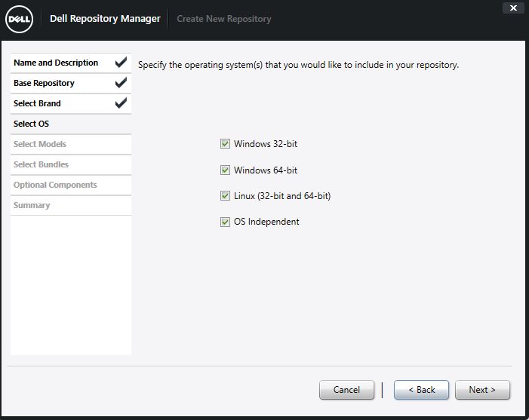Jump to Select Models step
This screenshot has width=529, height=420.
pyautogui.click(x=71, y=144)
